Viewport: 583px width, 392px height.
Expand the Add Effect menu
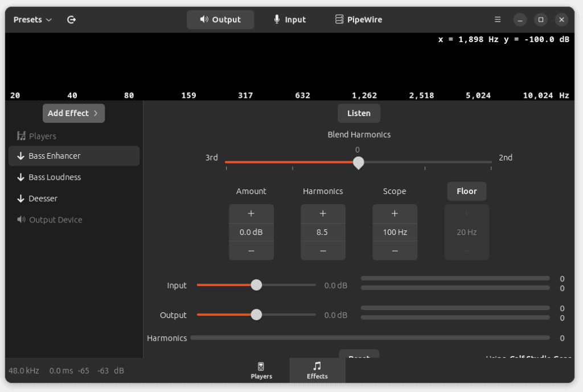pyautogui.click(x=73, y=113)
